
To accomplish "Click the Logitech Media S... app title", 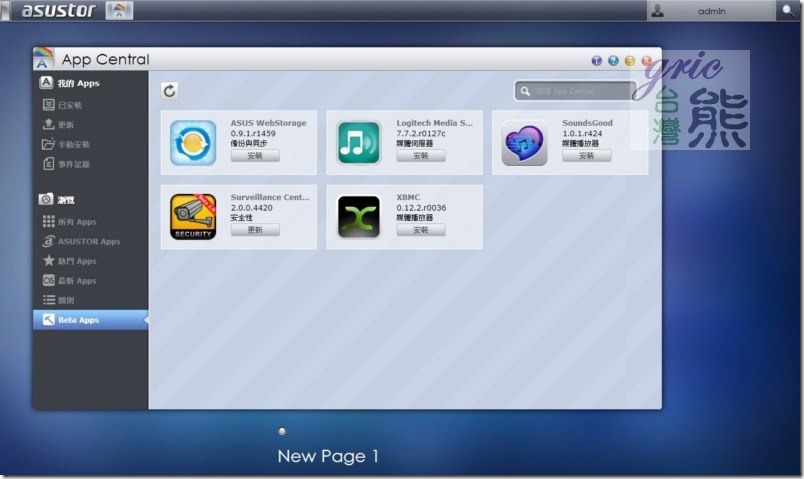I will pyautogui.click(x=434, y=123).
